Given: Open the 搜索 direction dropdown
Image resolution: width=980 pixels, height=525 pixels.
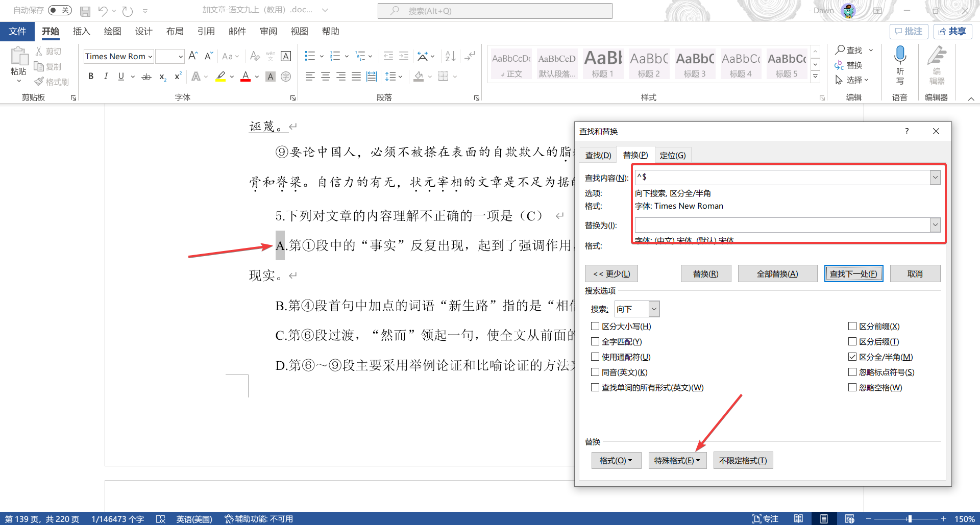Looking at the screenshot, I should 654,309.
